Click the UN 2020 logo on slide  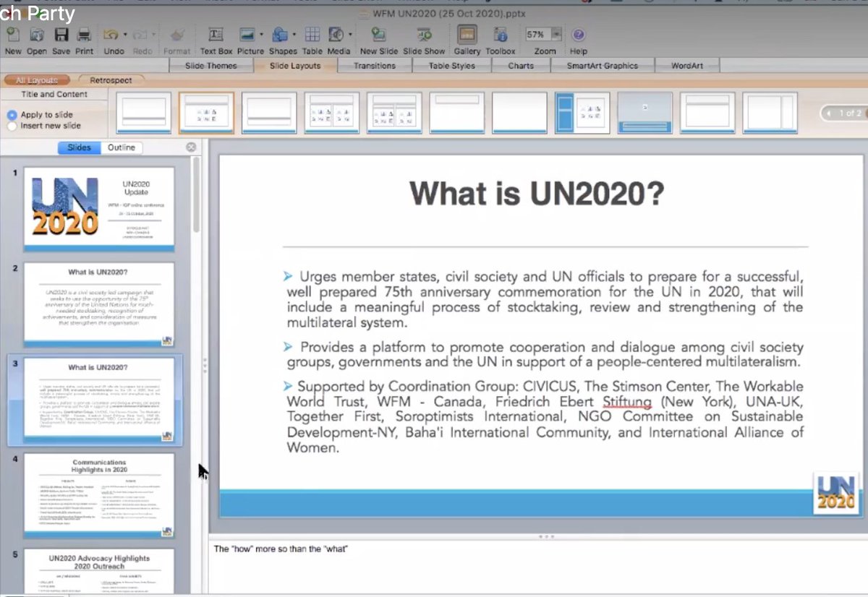pos(835,493)
